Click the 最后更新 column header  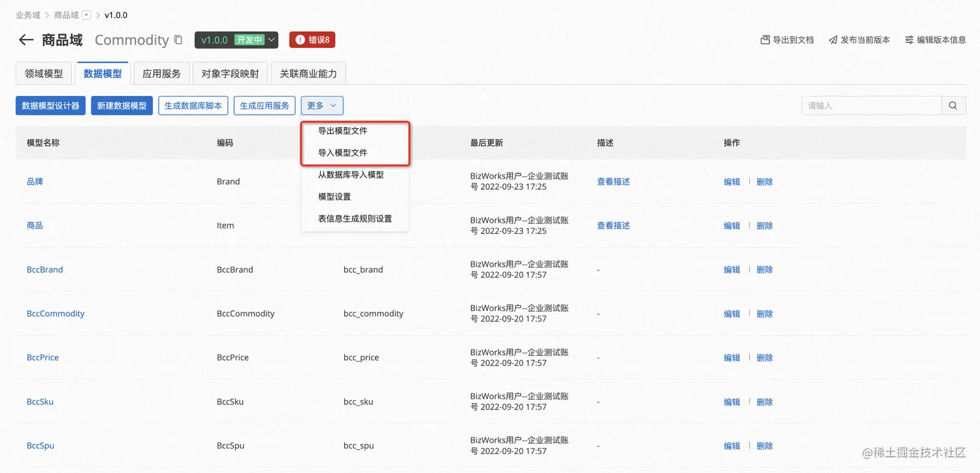(487, 143)
